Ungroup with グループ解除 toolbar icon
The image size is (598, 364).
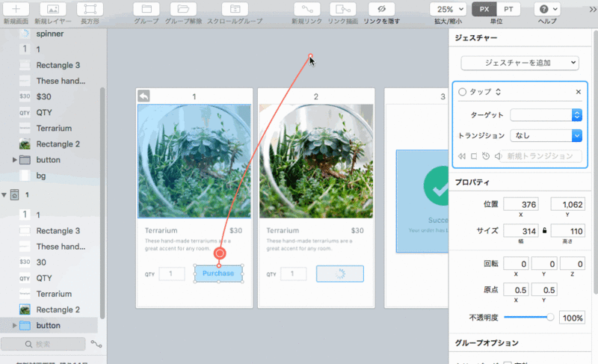coord(183,9)
